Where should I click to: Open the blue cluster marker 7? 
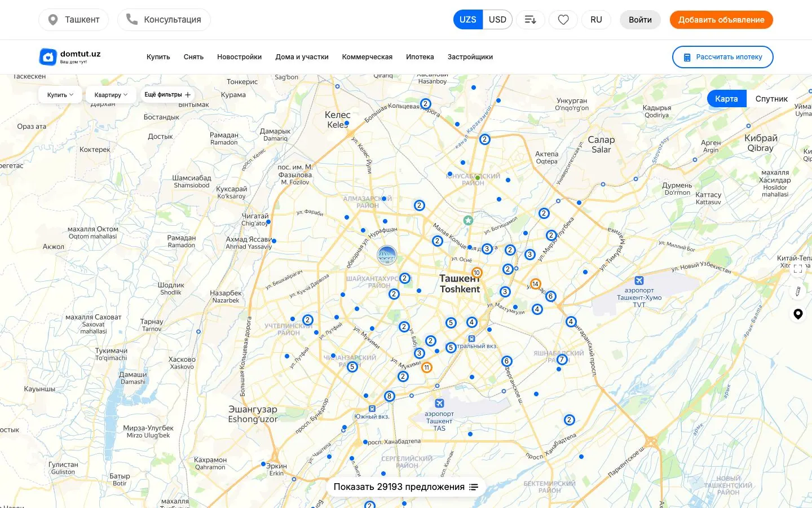point(562,360)
